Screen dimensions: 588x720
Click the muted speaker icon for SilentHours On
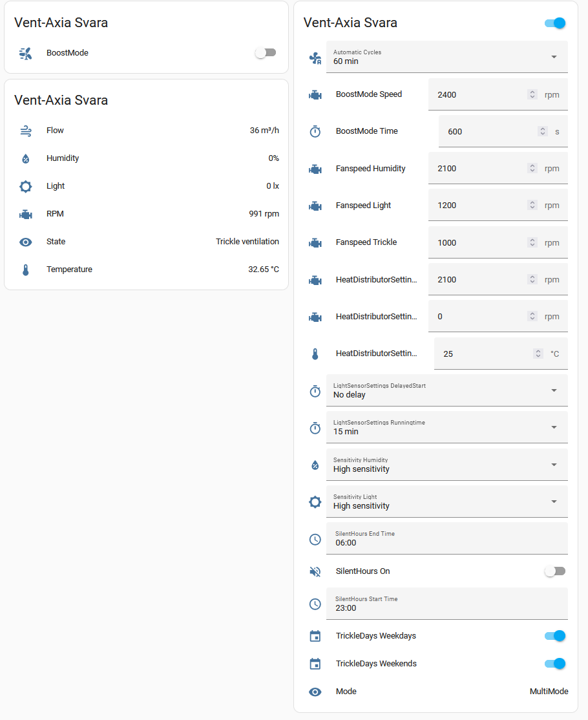(315, 571)
